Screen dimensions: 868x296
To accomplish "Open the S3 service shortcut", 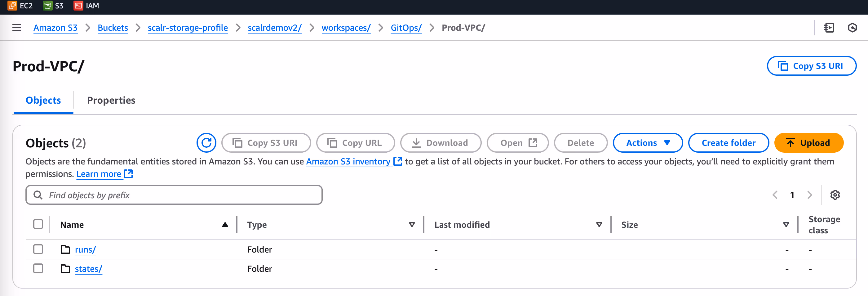I will coord(53,6).
